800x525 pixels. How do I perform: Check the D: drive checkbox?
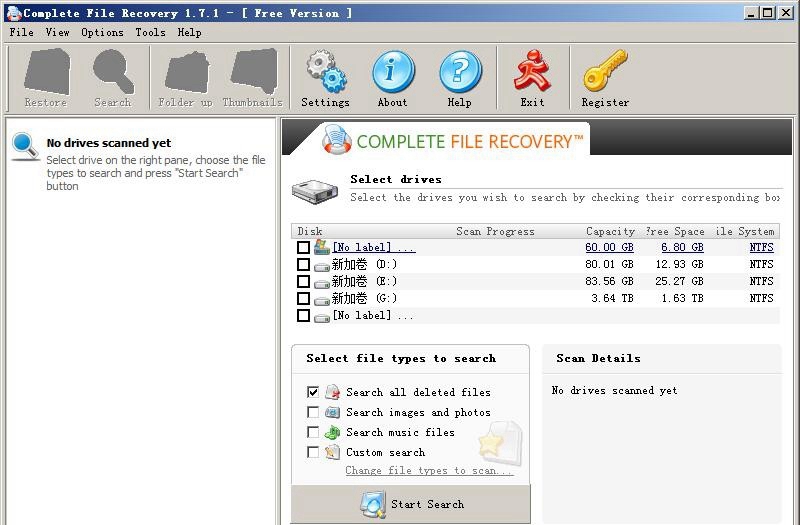tap(303, 264)
